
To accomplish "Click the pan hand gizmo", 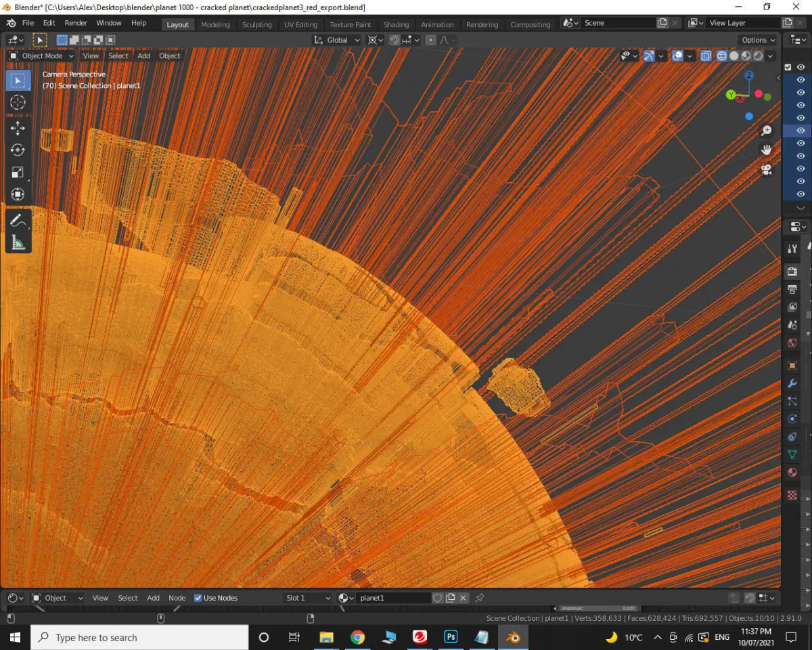I will point(767,150).
